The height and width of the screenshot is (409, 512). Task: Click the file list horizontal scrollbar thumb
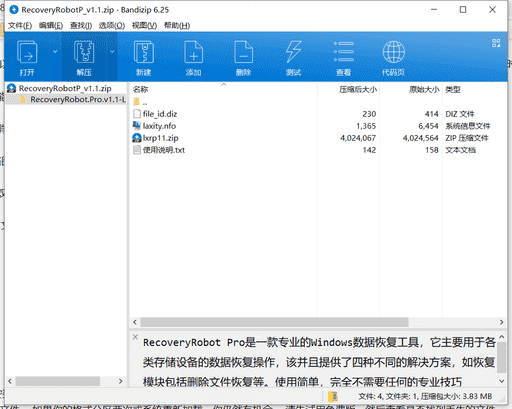(x=274, y=322)
